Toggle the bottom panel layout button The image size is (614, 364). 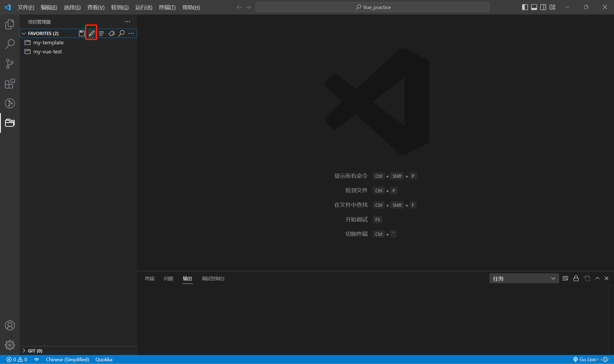(x=534, y=7)
